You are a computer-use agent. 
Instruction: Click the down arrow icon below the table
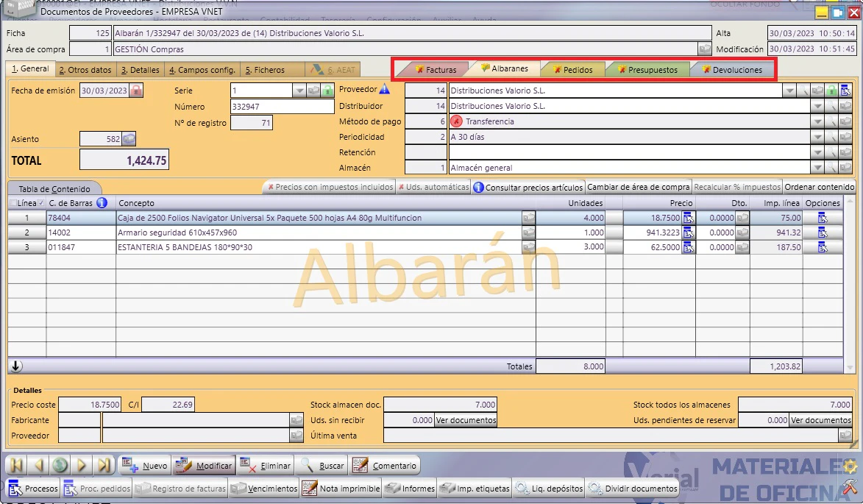pyautogui.click(x=16, y=366)
